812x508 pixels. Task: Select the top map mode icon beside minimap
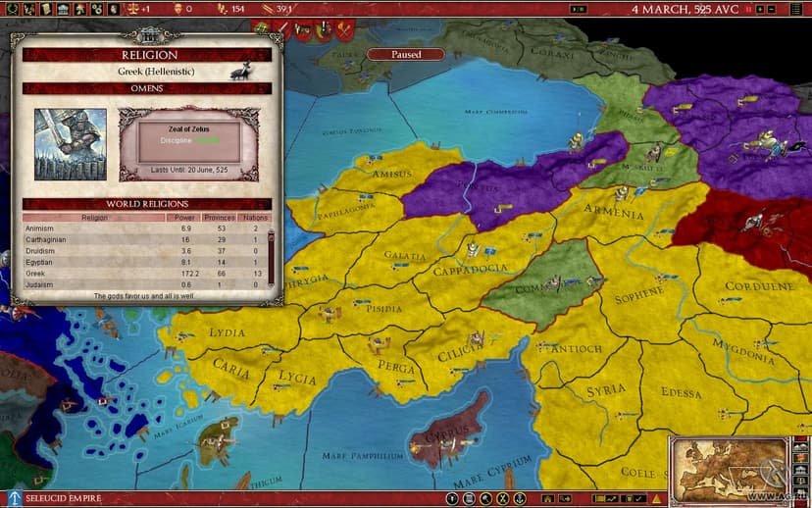pyautogui.click(x=800, y=445)
